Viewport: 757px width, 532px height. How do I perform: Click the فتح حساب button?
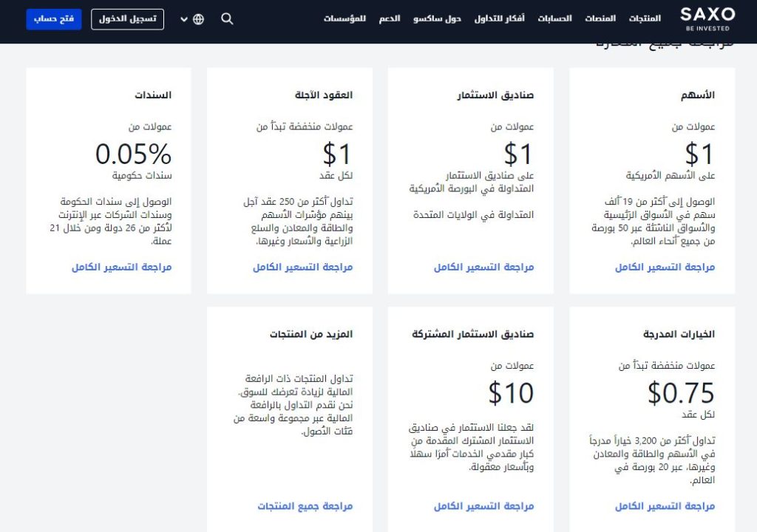coord(53,19)
